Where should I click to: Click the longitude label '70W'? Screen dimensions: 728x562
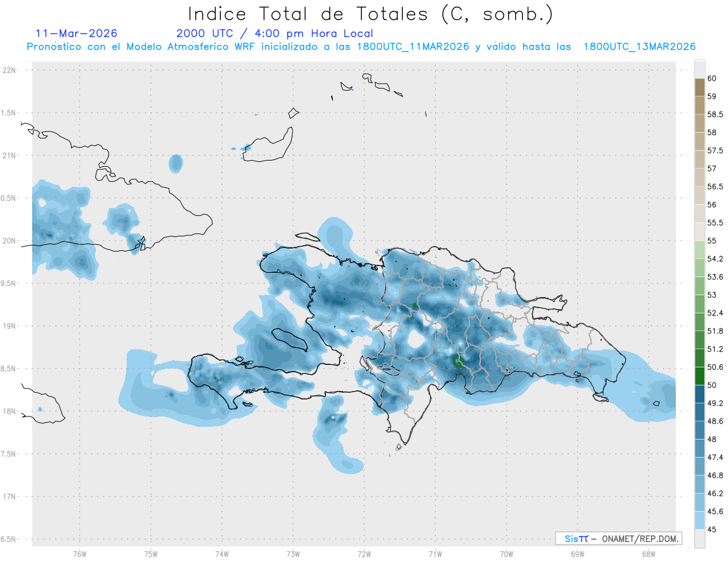click(x=506, y=554)
